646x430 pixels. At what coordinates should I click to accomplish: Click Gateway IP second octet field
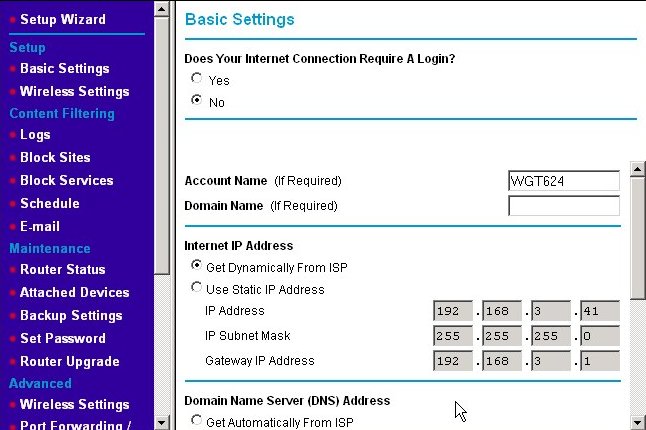tap(502, 361)
